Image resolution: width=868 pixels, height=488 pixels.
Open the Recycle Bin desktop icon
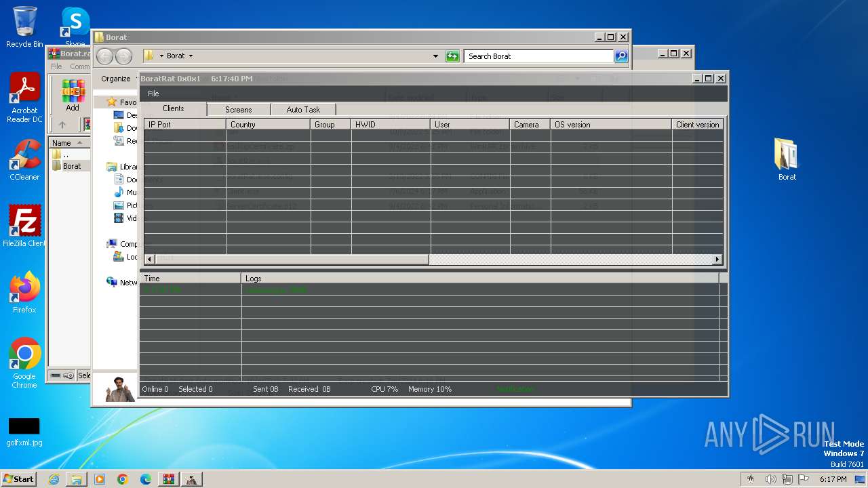coord(24,28)
